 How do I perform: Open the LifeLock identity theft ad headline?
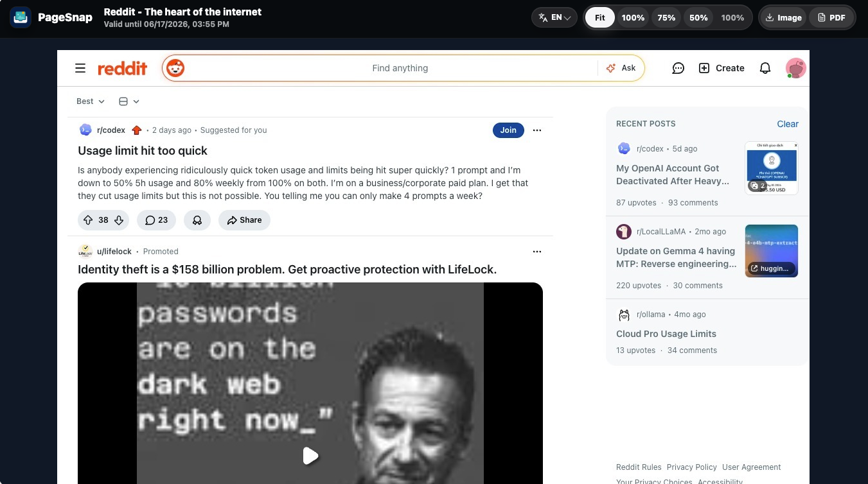287,270
